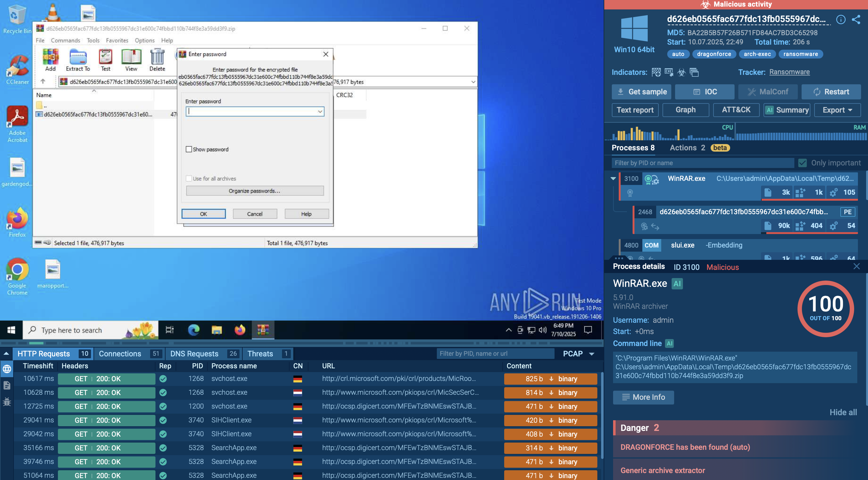Enable the Show password checkbox
Image resolution: width=868 pixels, height=480 pixels.
189,149
